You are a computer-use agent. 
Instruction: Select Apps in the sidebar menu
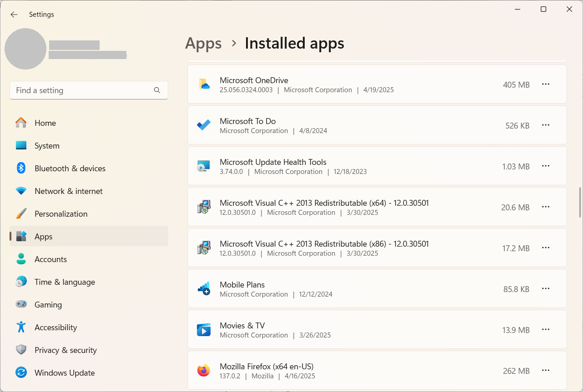point(43,236)
